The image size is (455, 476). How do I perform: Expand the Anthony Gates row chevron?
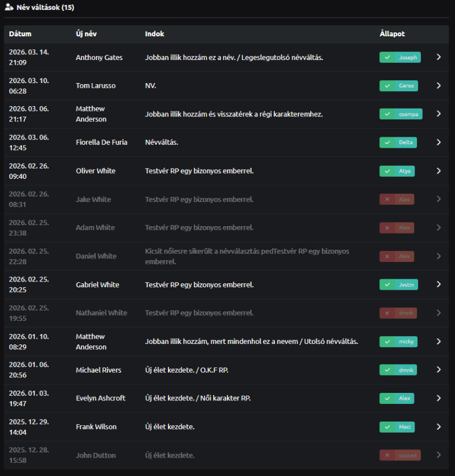coord(439,57)
